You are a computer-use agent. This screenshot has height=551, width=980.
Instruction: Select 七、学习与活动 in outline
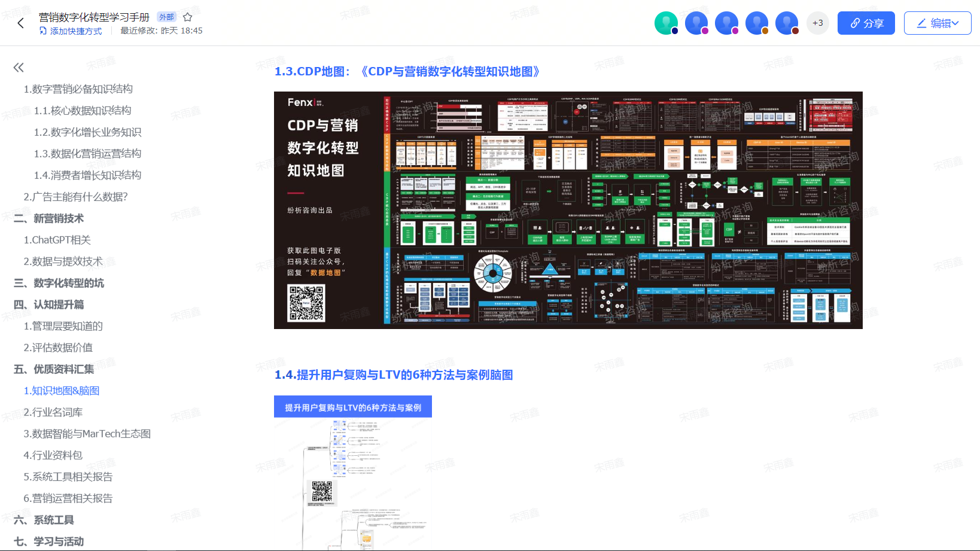58,541
